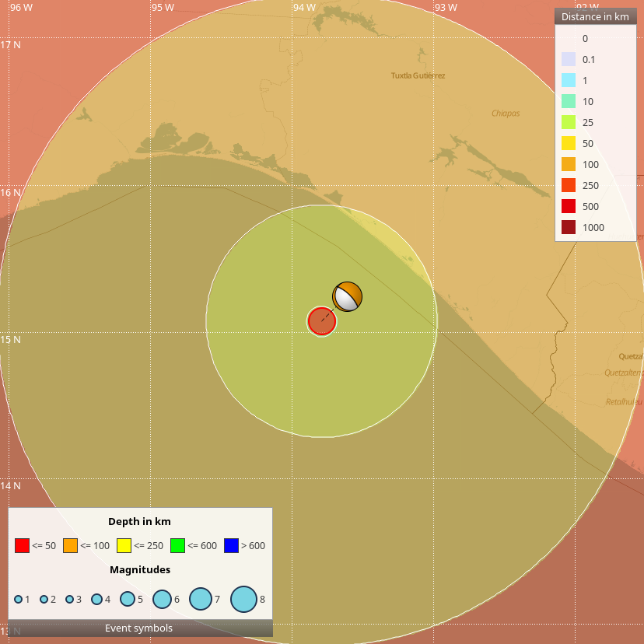Click the red earthquake epicenter marker
This screenshot has width=644, height=644.
321,321
